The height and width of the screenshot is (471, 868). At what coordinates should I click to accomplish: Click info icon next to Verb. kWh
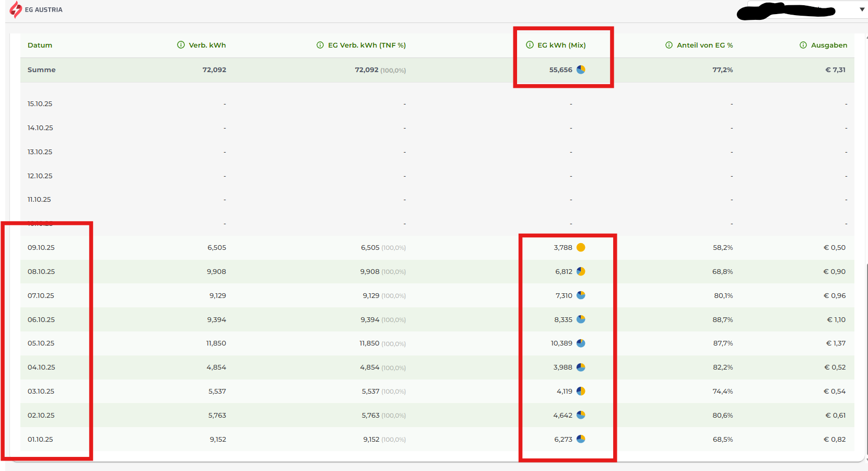click(181, 45)
